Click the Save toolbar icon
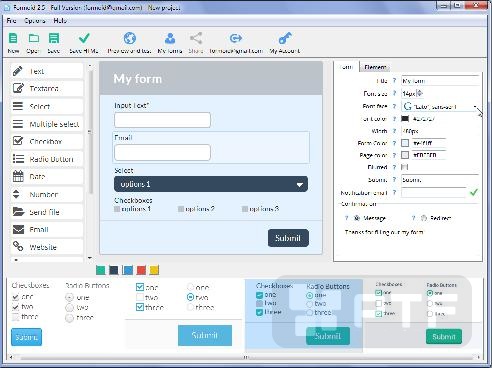492x368 pixels. pos(54,38)
